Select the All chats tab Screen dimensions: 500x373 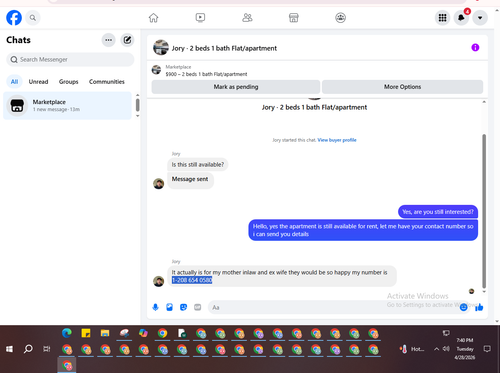point(14,82)
